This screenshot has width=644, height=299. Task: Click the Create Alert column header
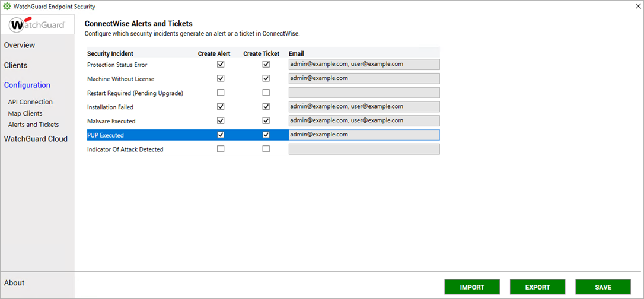(214, 54)
